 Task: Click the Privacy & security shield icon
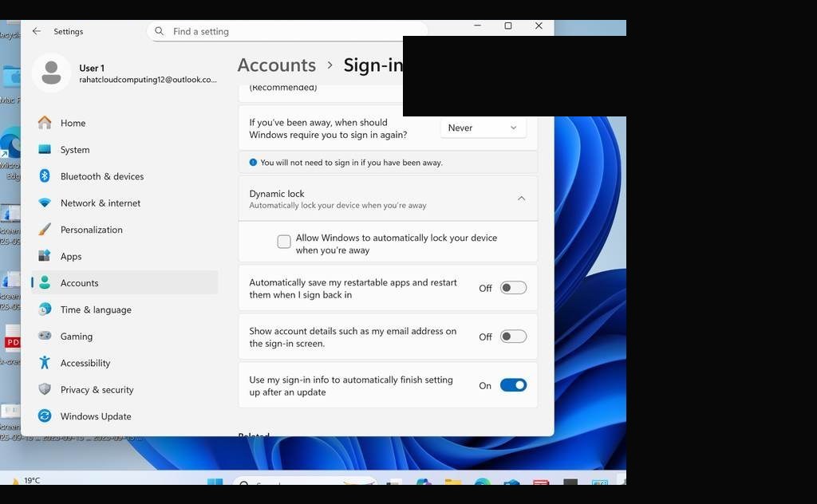point(45,389)
